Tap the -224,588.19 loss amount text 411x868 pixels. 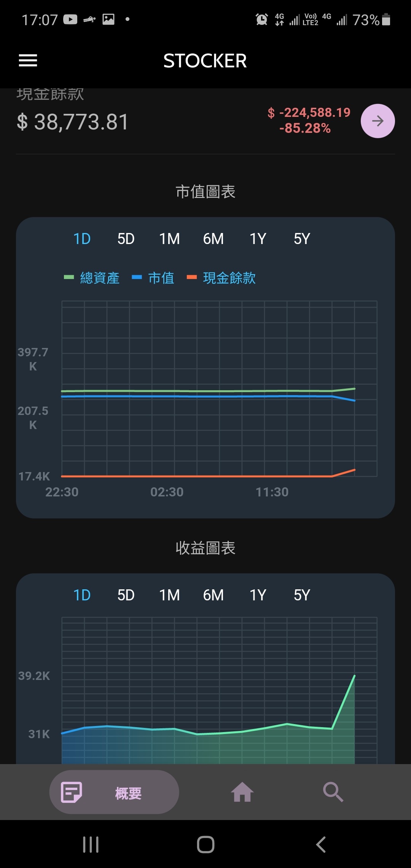click(x=314, y=113)
